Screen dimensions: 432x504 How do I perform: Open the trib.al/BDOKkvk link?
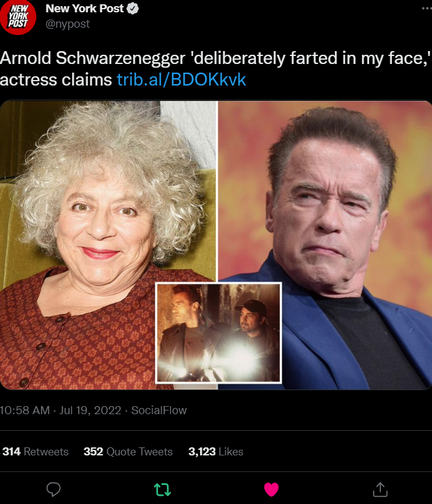click(182, 79)
